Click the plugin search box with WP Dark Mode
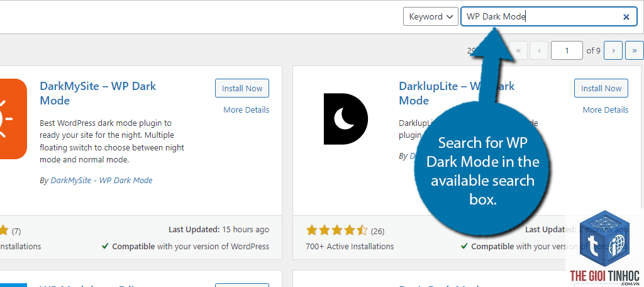The image size is (644, 287). [x=548, y=16]
